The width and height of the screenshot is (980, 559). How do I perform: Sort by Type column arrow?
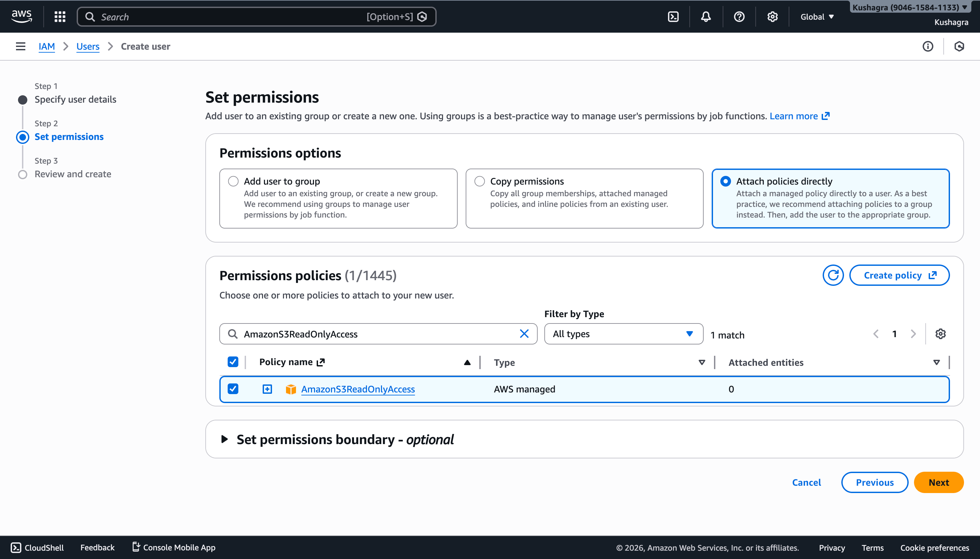tap(702, 362)
